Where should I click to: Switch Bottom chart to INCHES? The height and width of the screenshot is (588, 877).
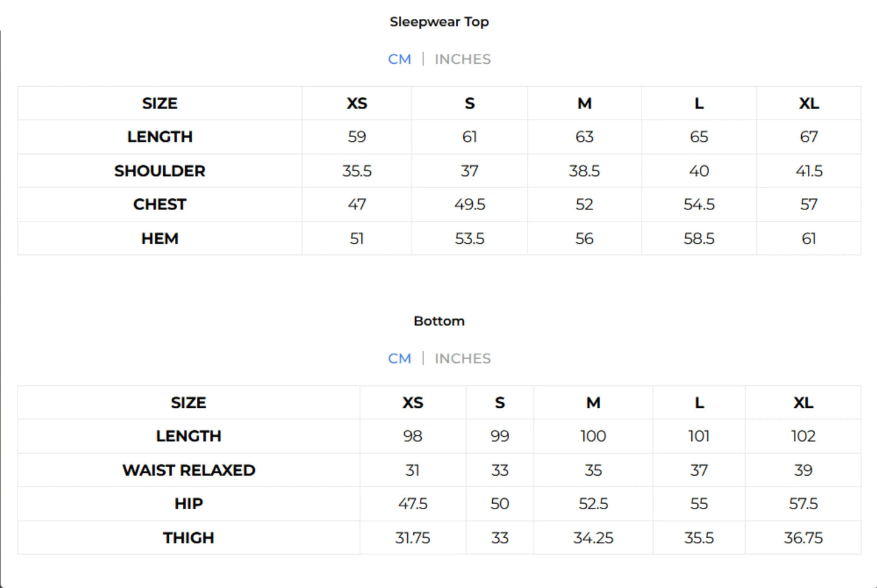tap(462, 359)
